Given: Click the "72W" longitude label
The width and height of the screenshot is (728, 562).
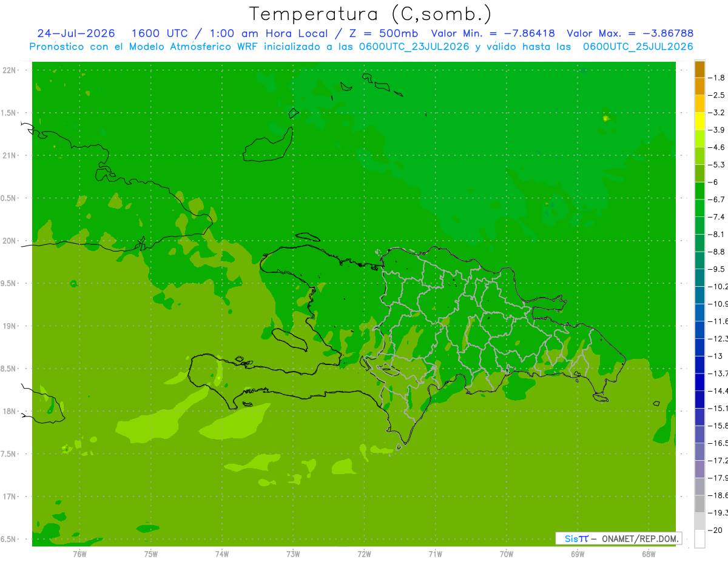Looking at the screenshot, I should point(364,554).
